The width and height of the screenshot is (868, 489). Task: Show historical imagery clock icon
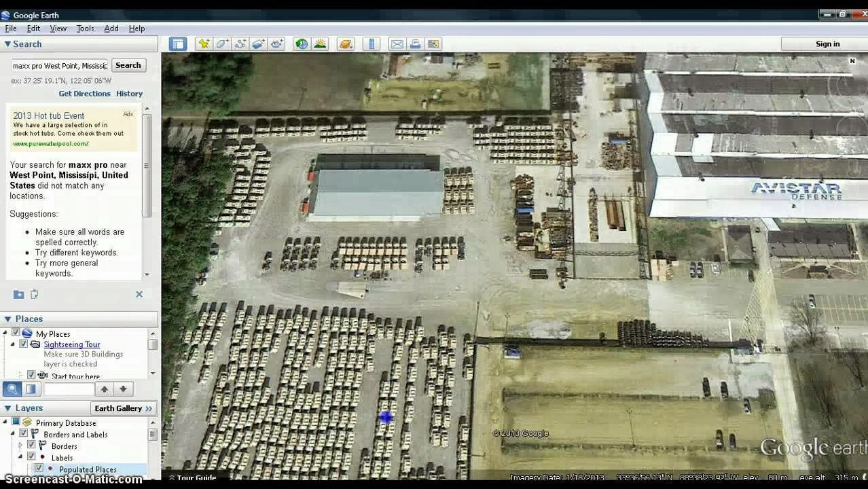pos(302,43)
